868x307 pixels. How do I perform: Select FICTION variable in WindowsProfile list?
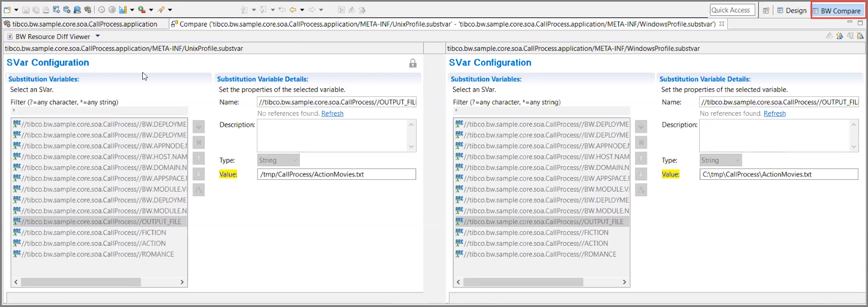click(542, 232)
